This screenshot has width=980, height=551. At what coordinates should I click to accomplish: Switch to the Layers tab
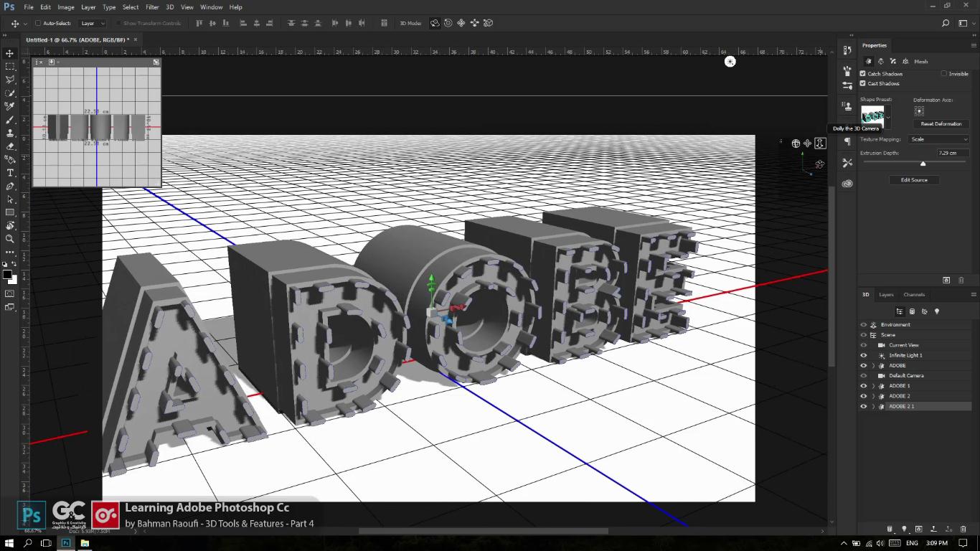coord(886,294)
